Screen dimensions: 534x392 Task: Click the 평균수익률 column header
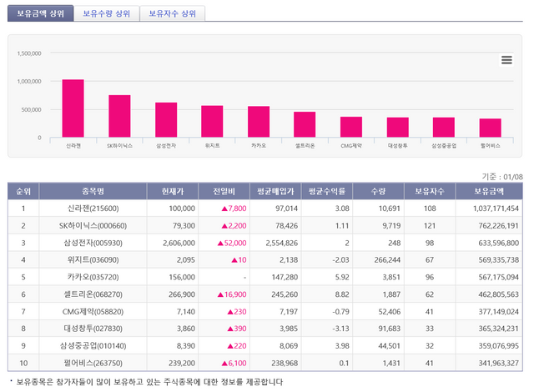click(327, 191)
